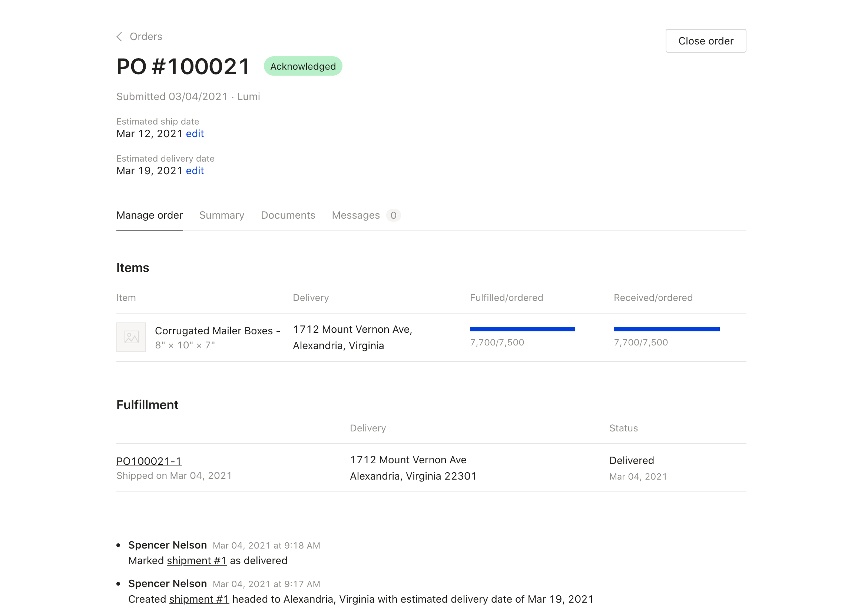This screenshot has width=848, height=616.
Task: Toggle the fulfilled/ordered ratio view
Action: pyautogui.click(x=523, y=329)
